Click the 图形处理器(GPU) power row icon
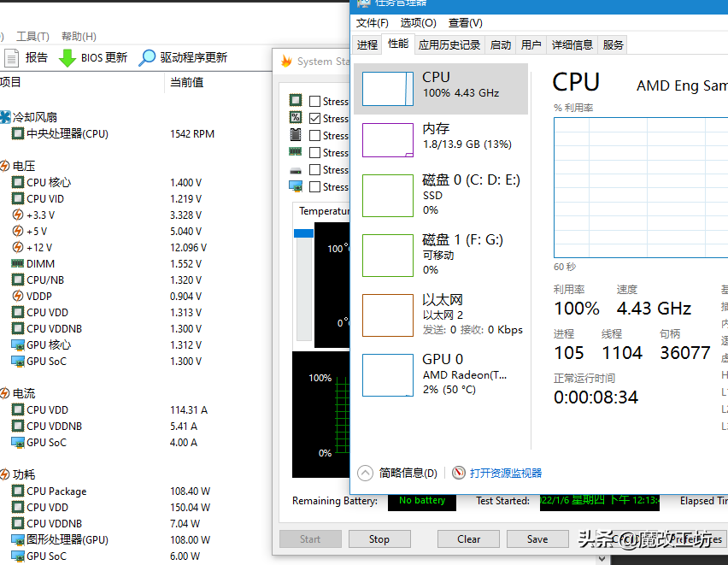This screenshot has width=728, height=565. click(x=18, y=540)
